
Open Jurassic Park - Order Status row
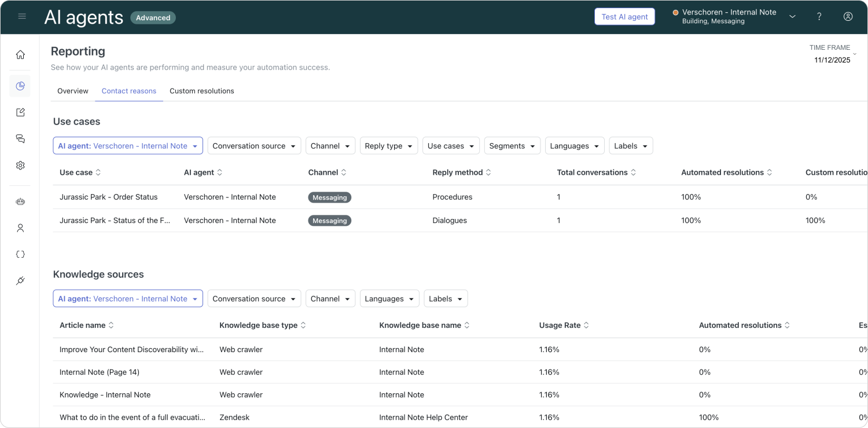[x=108, y=197]
